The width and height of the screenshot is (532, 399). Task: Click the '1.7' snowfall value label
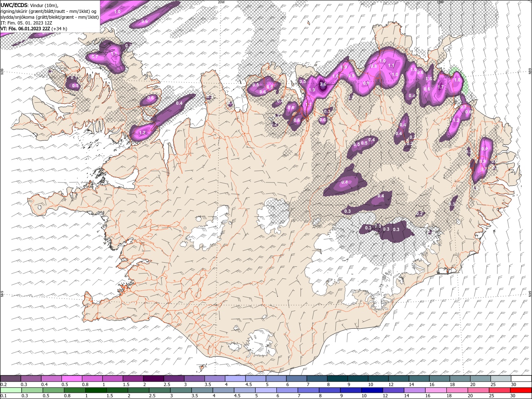pos(441,87)
